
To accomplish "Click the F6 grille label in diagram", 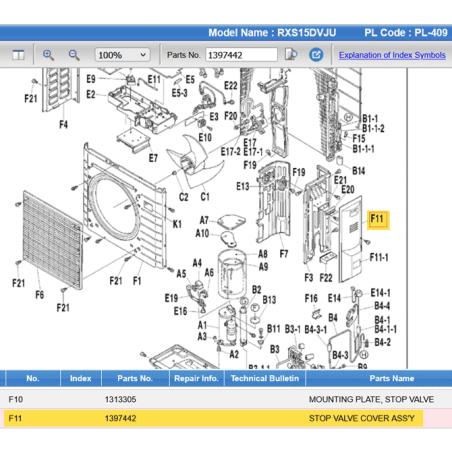I will pos(40,295).
